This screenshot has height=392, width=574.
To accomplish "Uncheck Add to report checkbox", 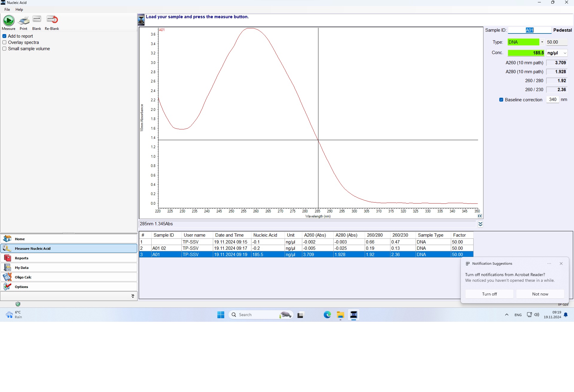I will [x=4, y=36].
